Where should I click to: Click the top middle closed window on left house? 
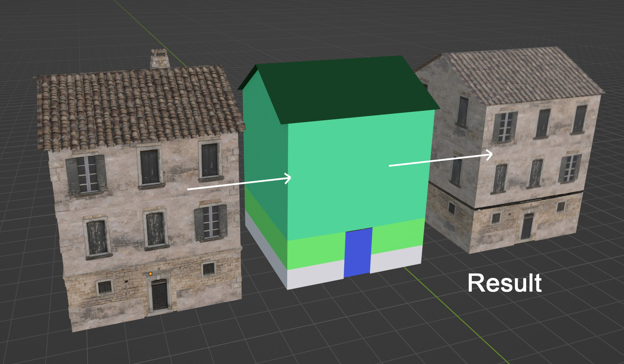pyautogui.click(x=150, y=167)
